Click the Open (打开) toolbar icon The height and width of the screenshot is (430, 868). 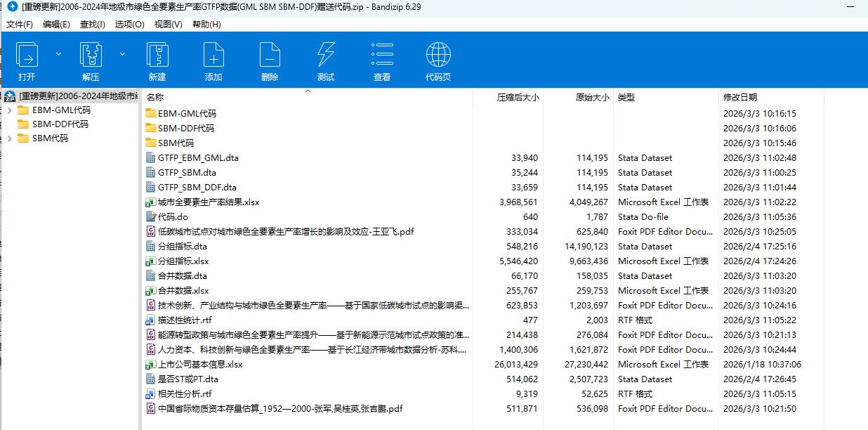27,55
